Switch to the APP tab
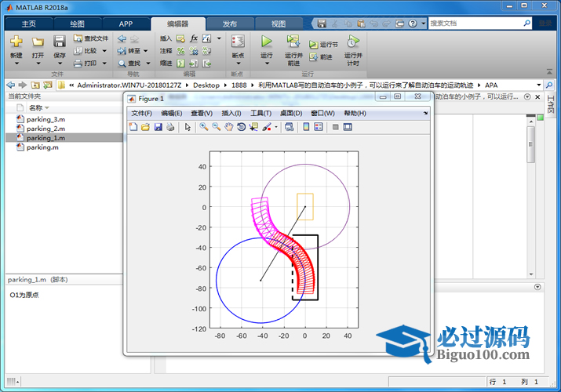Image resolution: width=561 pixels, height=392 pixels. pyautogui.click(x=126, y=24)
